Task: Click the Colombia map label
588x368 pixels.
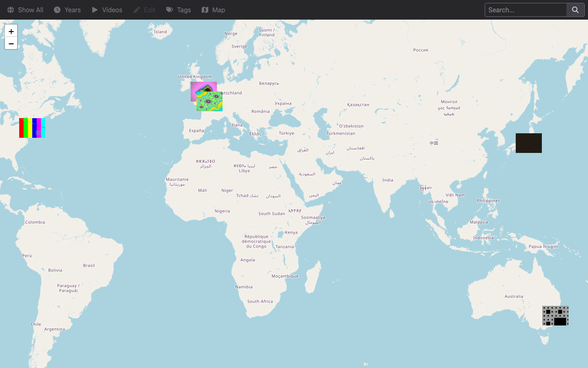Action: 35,222
